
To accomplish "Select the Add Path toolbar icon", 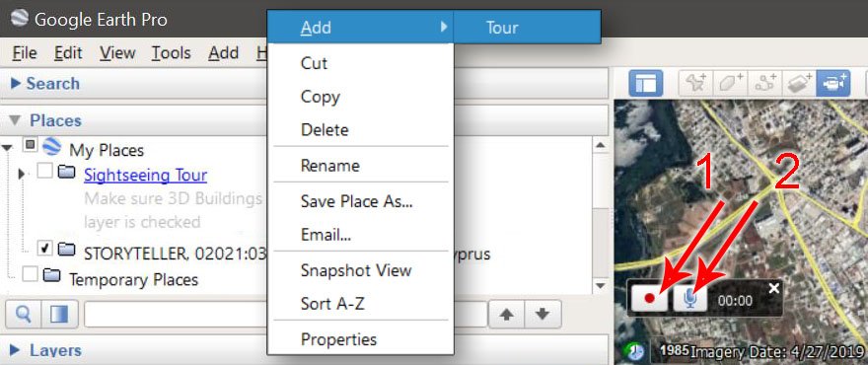I will coord(763,84).
